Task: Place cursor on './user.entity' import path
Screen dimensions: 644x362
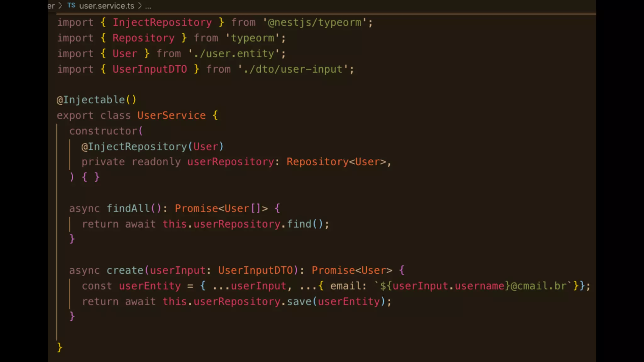Action: click(x=234, y=53)
